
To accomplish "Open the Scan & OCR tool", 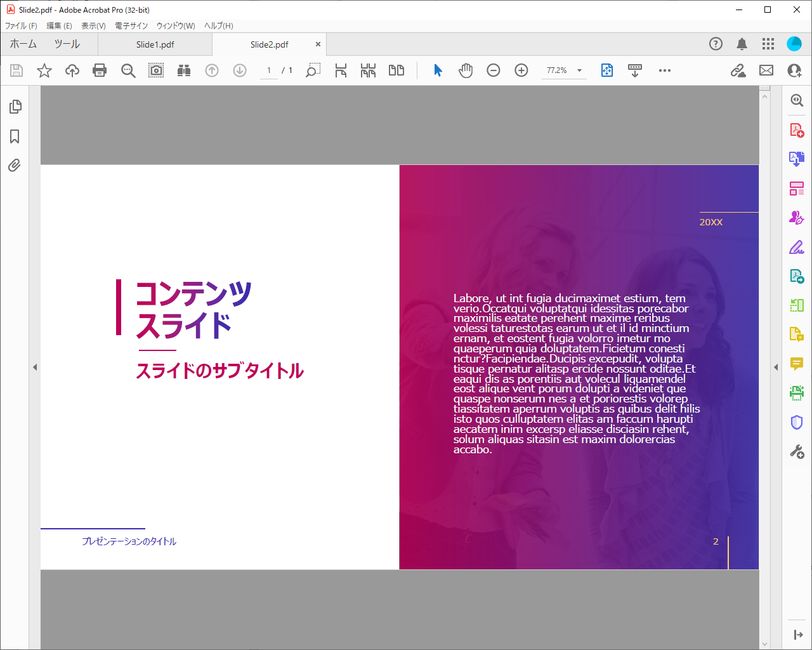I will pos(797,393).
